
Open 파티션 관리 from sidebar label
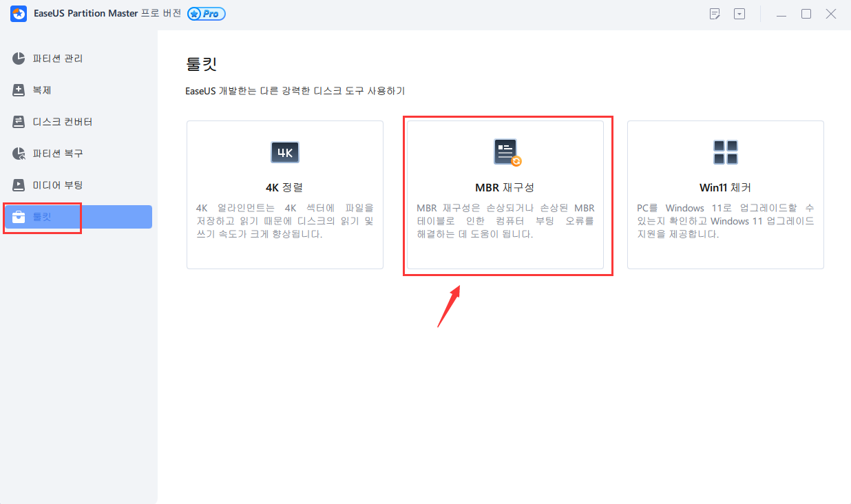tap(58, 59)
